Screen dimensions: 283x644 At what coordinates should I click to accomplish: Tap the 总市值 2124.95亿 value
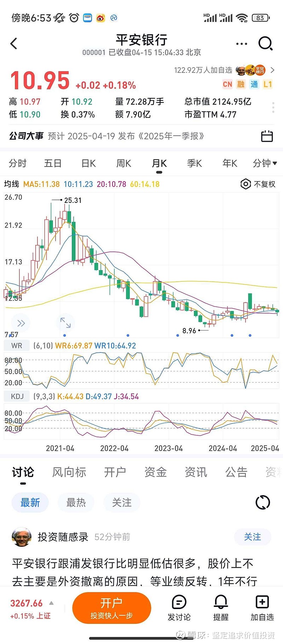point(218,102)
